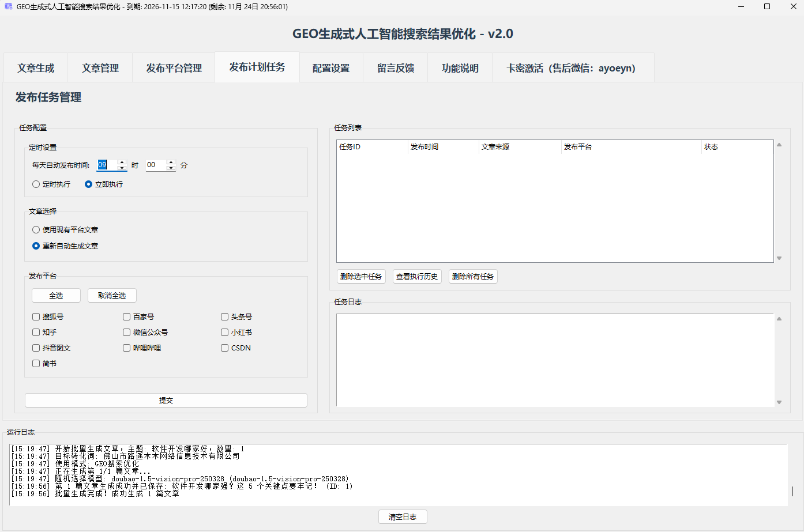Image resolution: width=804 pixels, height=532 pixels.
Task: Click 取消全选 to deselect all platforms
Action: [x=112, y=295]
